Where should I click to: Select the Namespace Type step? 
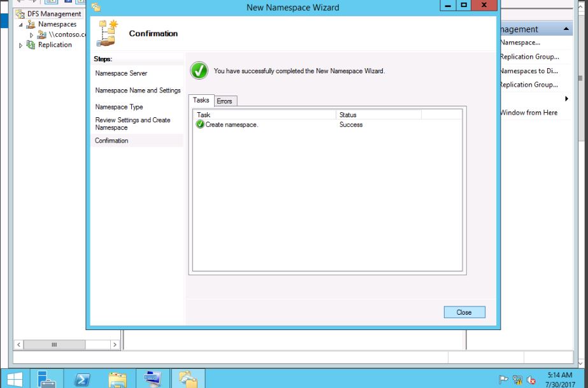click(119, 107)
